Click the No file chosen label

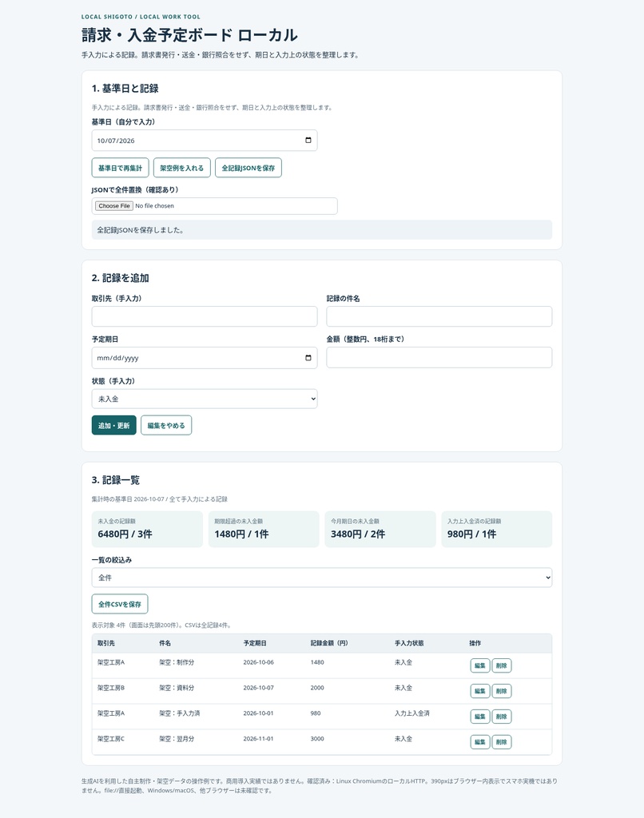[154, 206]
